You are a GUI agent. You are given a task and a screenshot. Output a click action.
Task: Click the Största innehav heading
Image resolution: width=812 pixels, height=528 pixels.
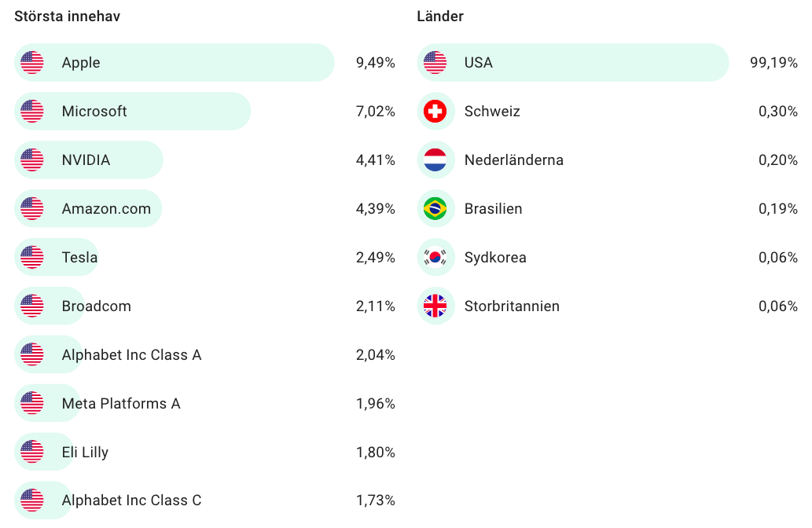point(67,16)
